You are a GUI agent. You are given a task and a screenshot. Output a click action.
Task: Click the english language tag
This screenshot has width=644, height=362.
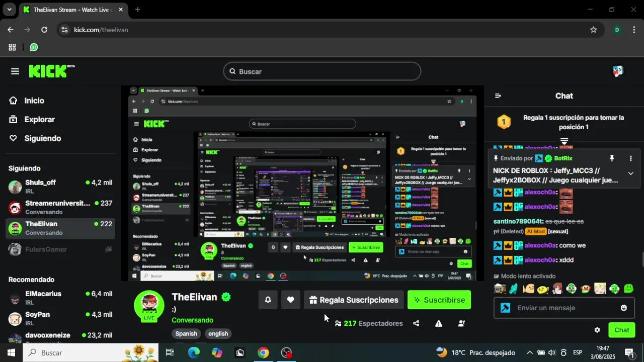point(218,334)
